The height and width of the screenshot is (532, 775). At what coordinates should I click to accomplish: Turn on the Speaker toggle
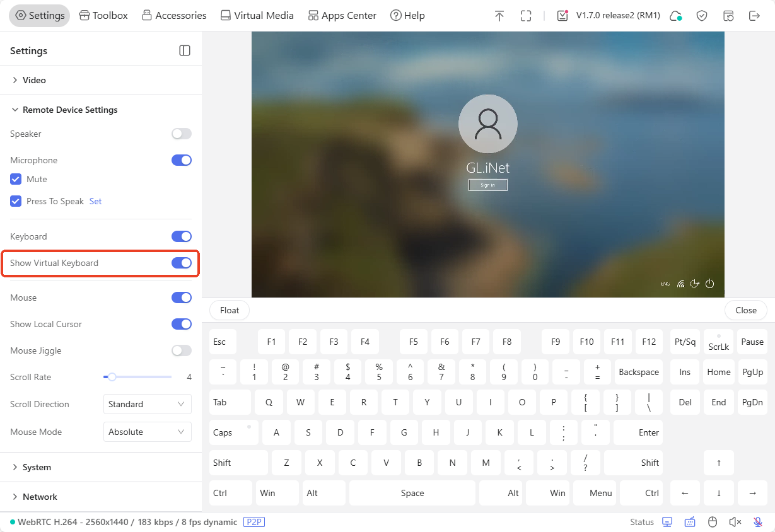coord(182,134)
